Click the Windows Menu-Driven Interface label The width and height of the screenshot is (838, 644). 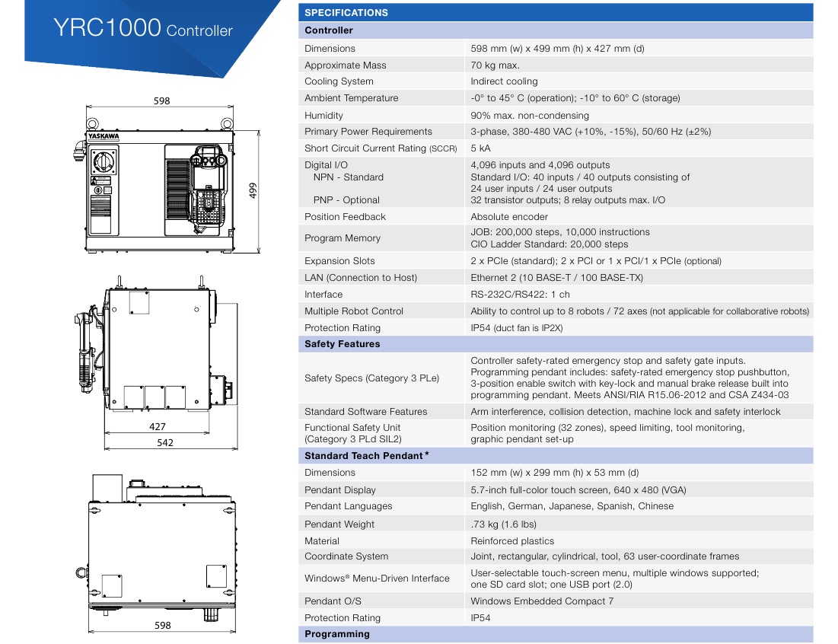click(x=377, y=579)
